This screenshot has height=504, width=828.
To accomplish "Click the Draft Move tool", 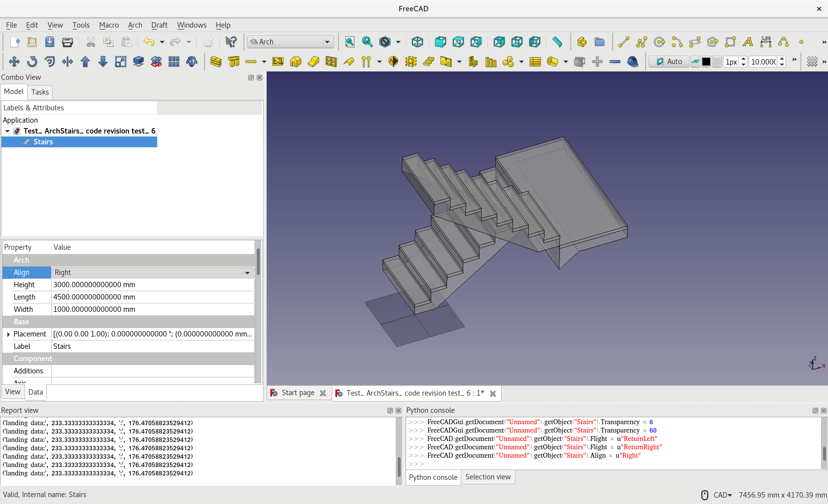I will [14, 62].
